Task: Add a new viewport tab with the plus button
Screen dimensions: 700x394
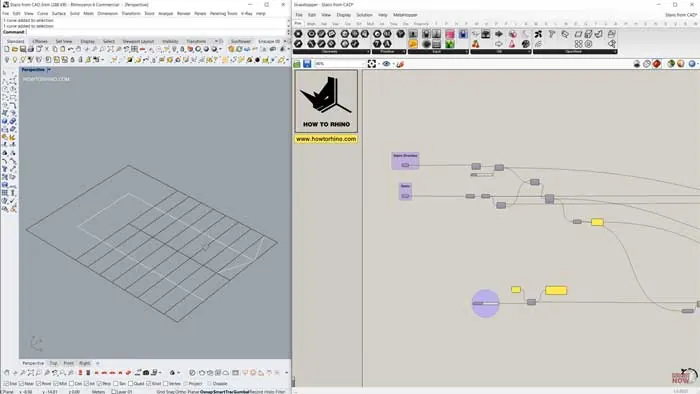Action: (x=98, y=363)
